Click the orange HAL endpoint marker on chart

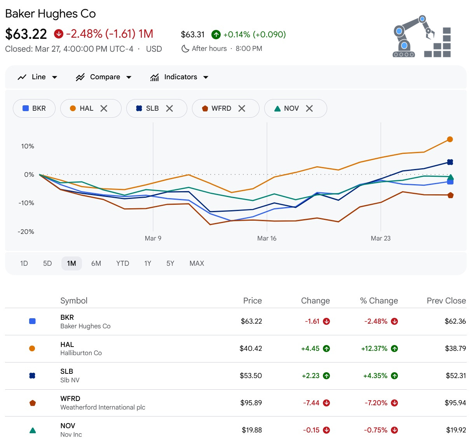pyautogui.click(x=450, y=139)
